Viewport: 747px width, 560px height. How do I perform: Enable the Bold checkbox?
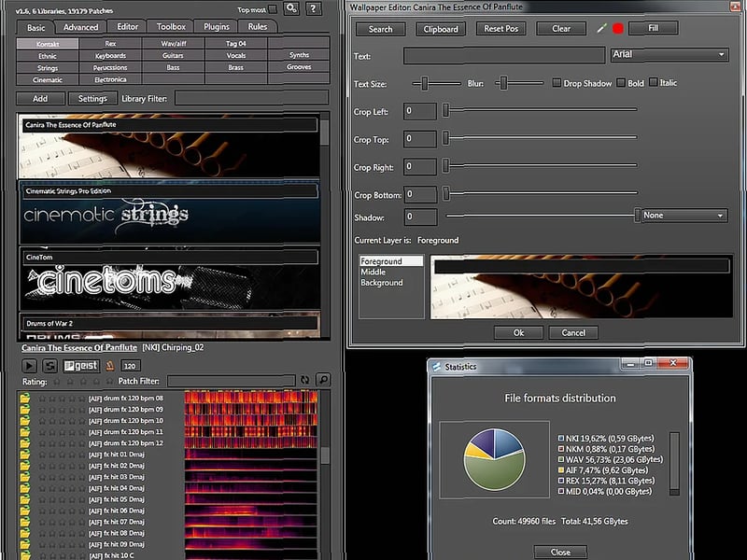(622, 82)
